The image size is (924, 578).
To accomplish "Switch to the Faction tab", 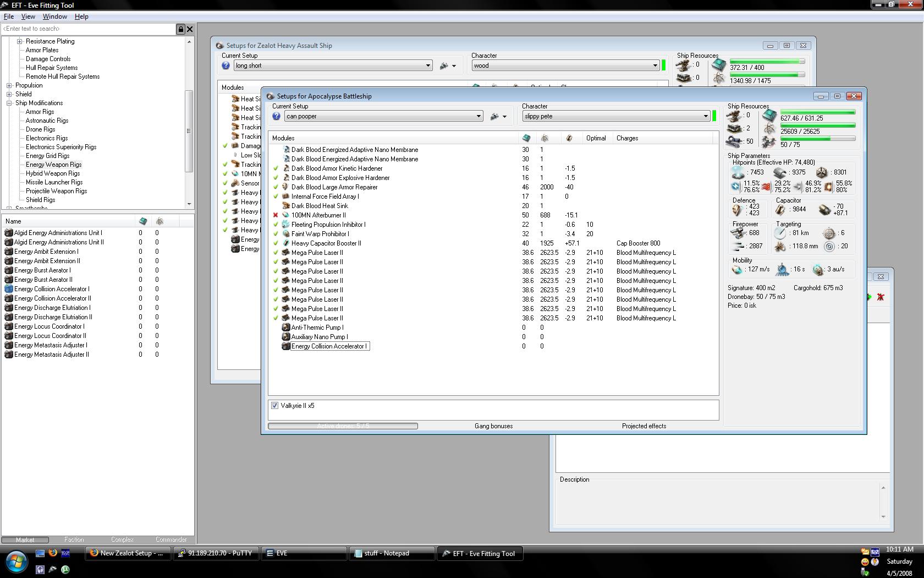I will pyautogui.click(x=74, y=539).
